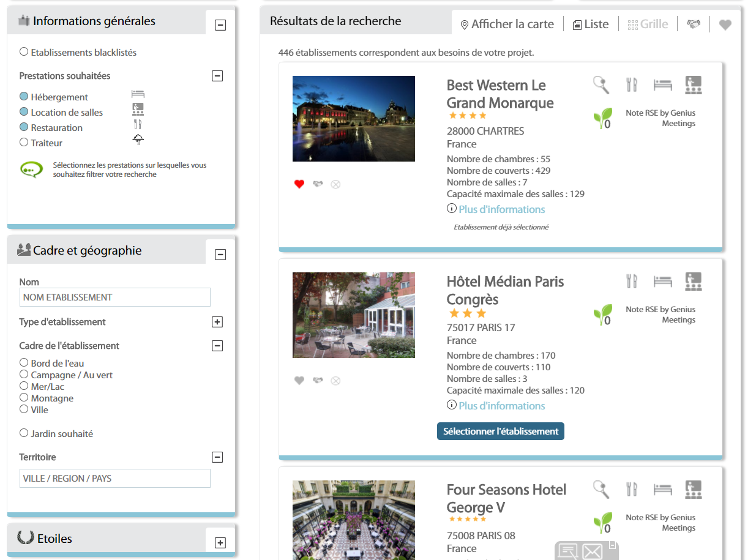
Task: Click the racket icon on Best Western Le Grand Monarque
Action: coord(601,84)
